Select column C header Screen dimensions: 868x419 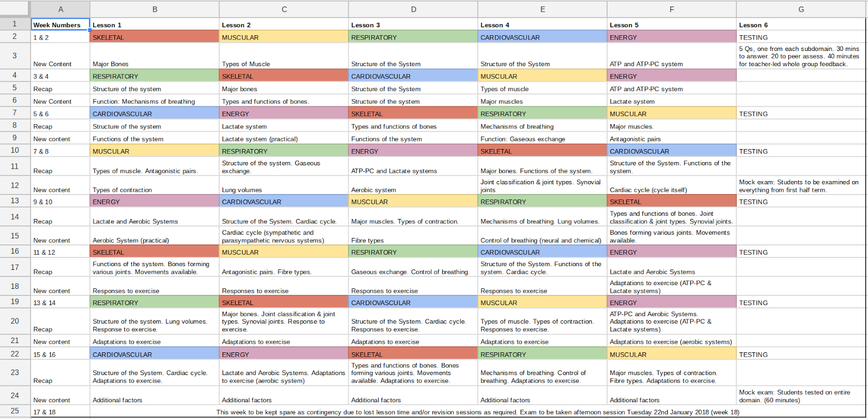[x=284, y=9]
